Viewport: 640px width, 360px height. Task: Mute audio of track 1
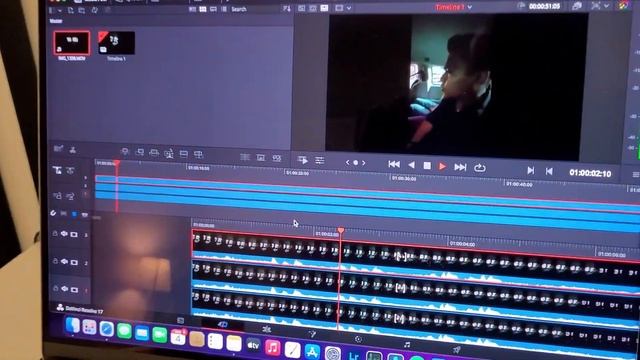click(x=65, y=289)
